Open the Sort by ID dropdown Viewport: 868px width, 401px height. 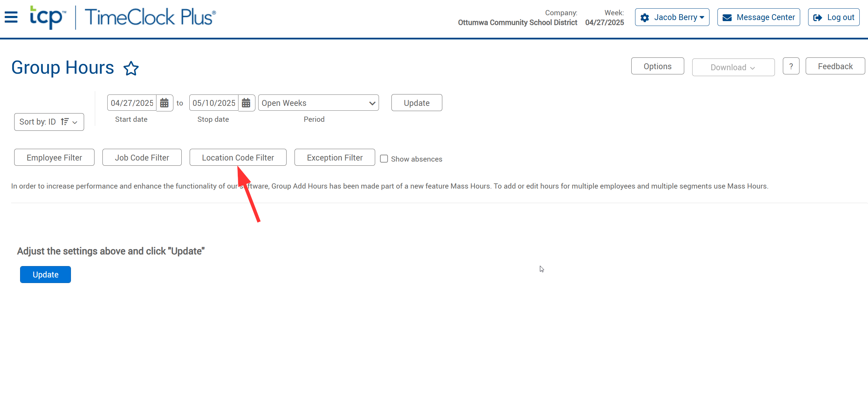click(x=49, y=122)
